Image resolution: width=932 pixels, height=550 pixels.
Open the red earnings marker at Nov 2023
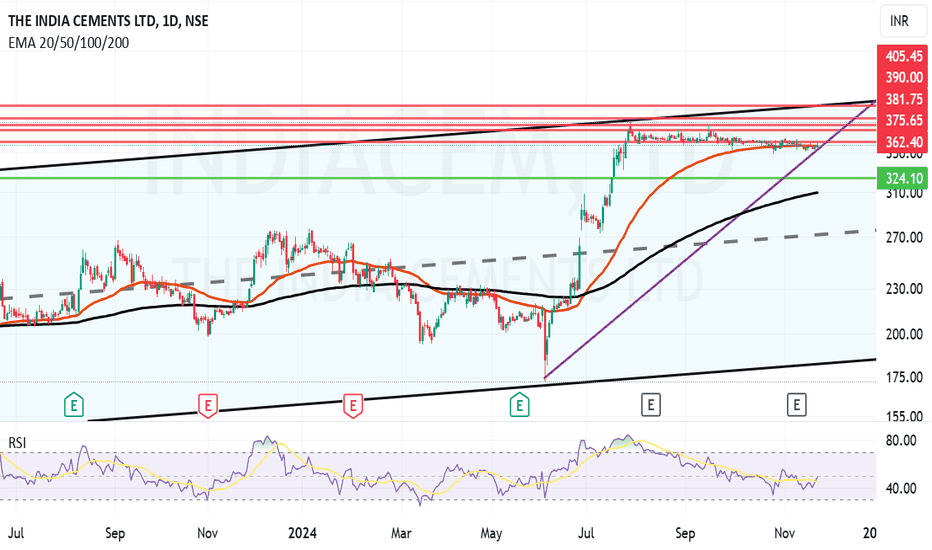207,406
